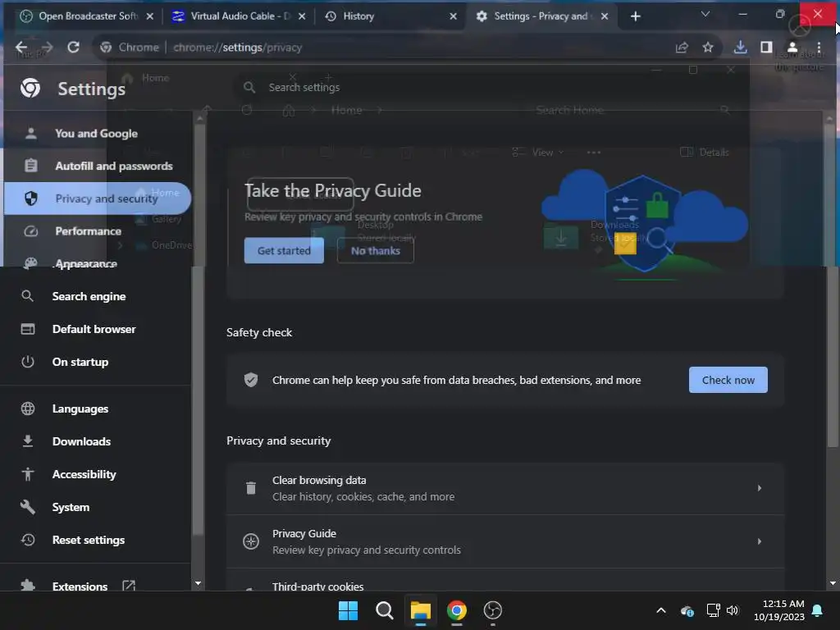Click the sidebar scrollbar thumb
This screenshot has width=840, height=630.
click(198, 330)
